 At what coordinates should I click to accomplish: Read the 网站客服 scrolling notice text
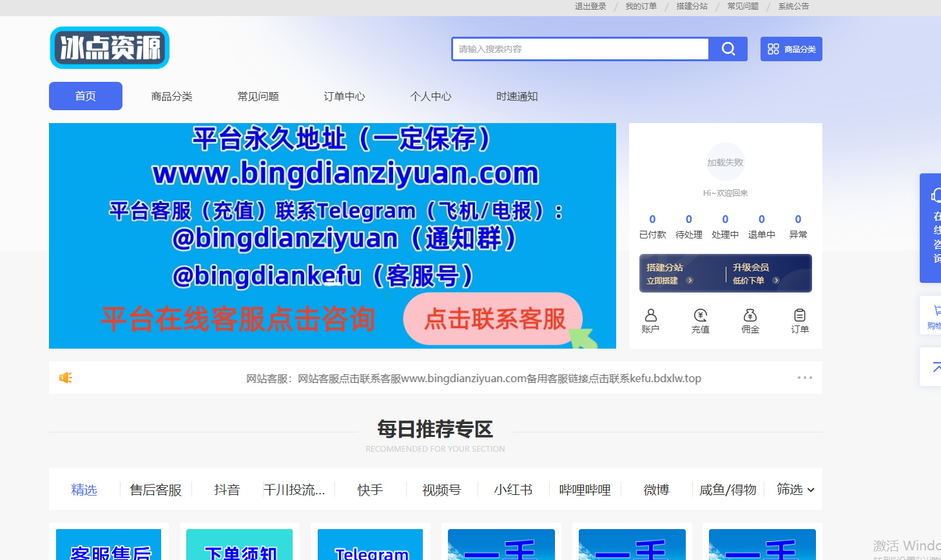point(474,378)
